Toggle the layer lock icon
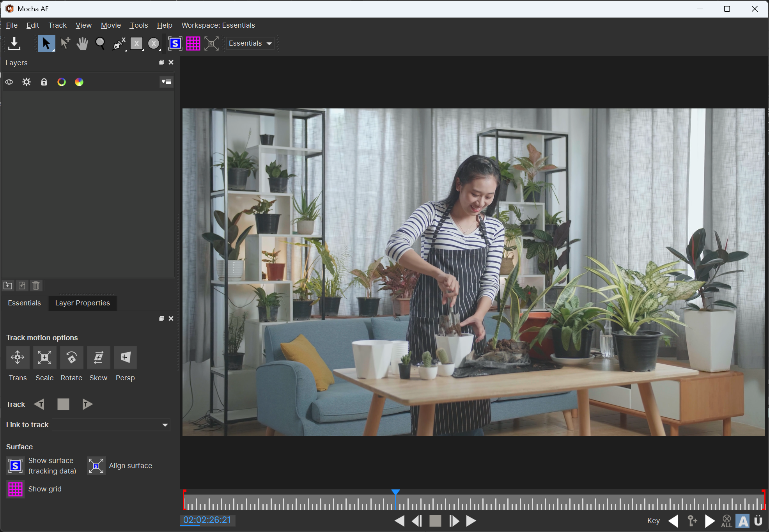 pyautogui.click(x=44, y=82)
